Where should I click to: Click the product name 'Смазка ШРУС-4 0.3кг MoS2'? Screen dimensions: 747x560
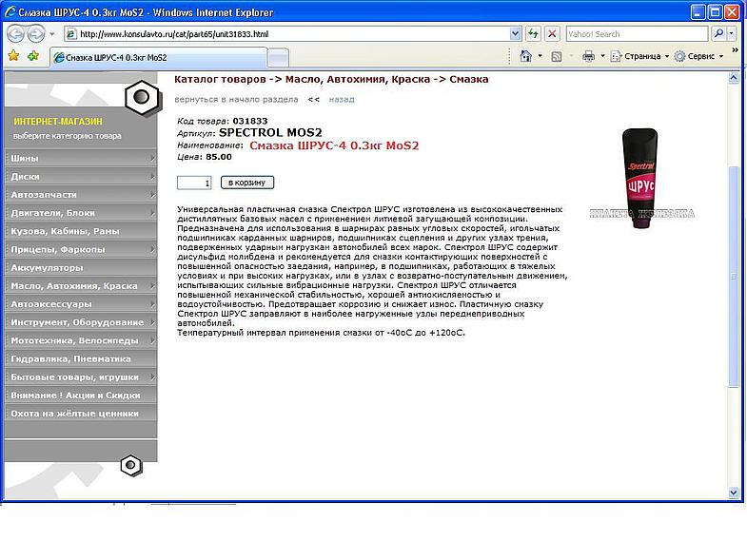[x=334, y=145]
